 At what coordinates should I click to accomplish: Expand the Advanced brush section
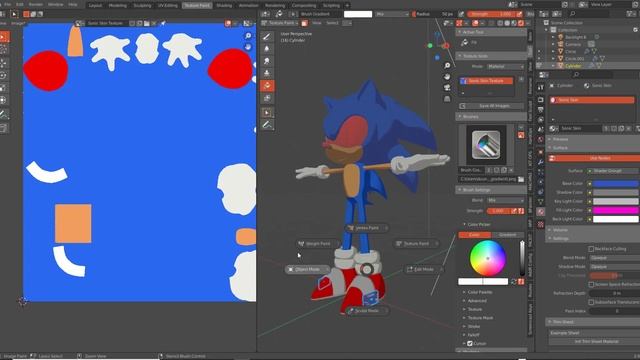(477, 301)
